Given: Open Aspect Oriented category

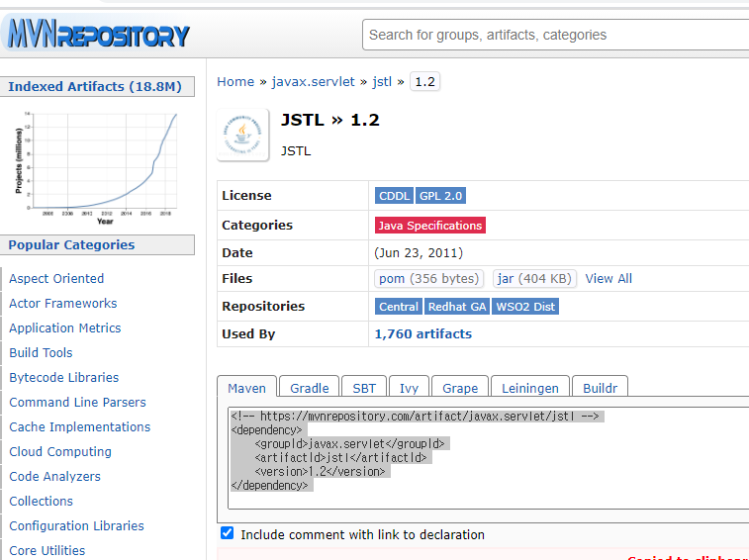Looking at the screenshot, I should click(56, 279).
